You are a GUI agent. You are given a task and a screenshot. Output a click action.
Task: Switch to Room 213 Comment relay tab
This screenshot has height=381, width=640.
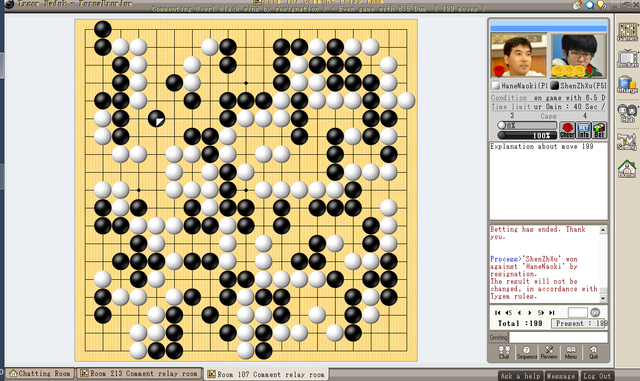pos(139,373)
